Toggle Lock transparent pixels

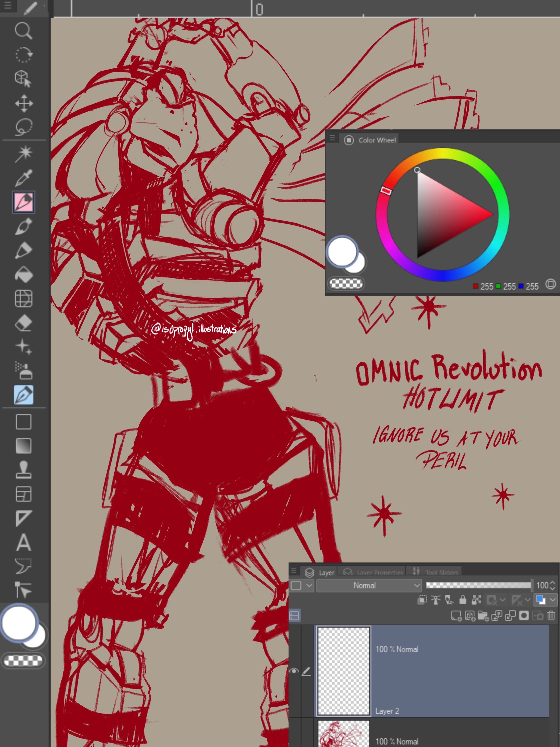point(476,600)
